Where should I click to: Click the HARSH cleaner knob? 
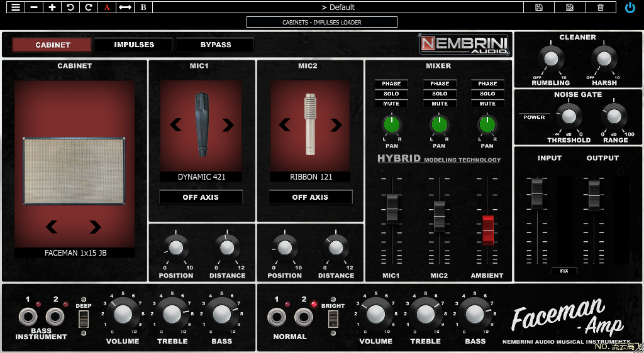click(x=604, y=59)
